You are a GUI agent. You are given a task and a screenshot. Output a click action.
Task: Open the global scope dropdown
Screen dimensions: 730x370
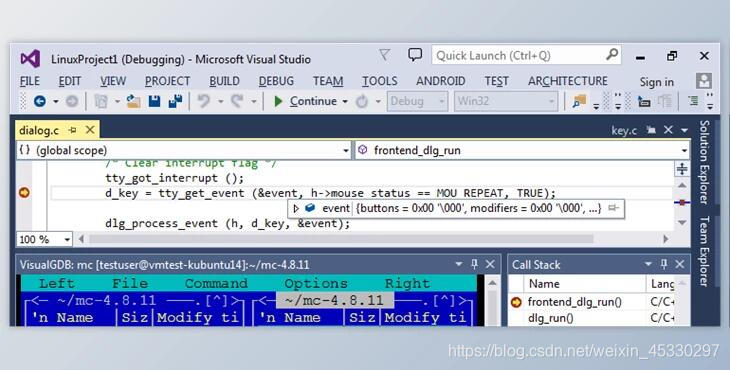tap(345, 150)
